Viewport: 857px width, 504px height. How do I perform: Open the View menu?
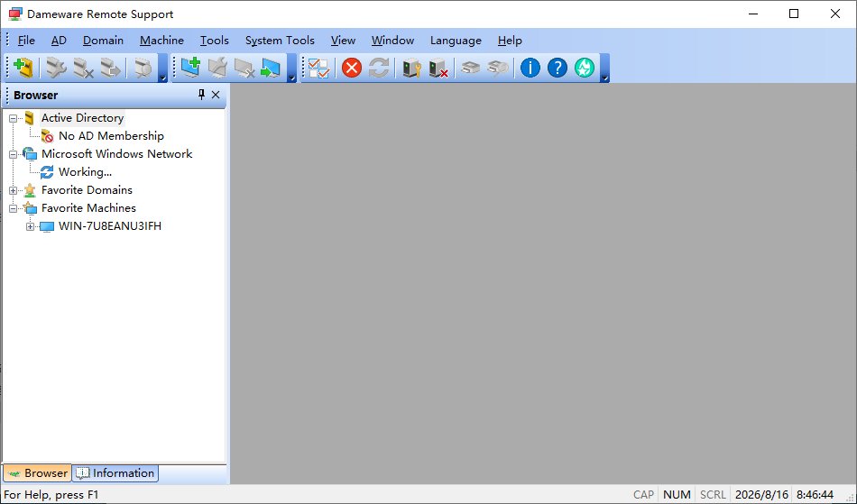343,41
